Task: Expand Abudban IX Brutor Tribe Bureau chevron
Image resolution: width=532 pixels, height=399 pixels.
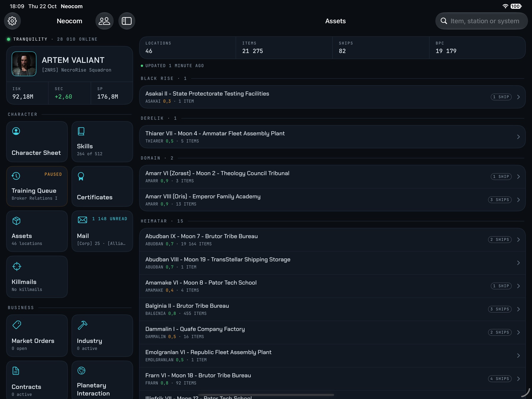Action: point(518,240)
